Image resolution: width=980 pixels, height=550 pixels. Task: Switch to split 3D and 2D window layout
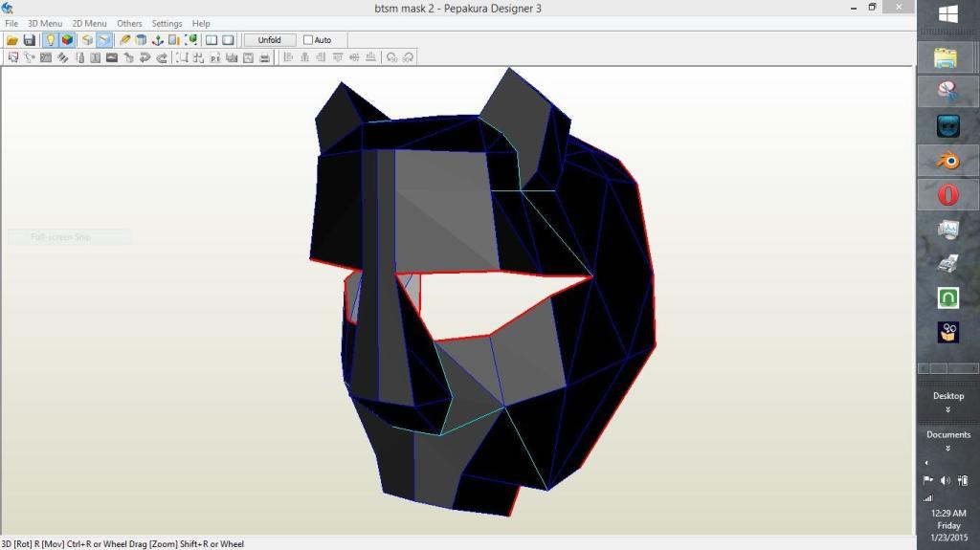[212, 40]
